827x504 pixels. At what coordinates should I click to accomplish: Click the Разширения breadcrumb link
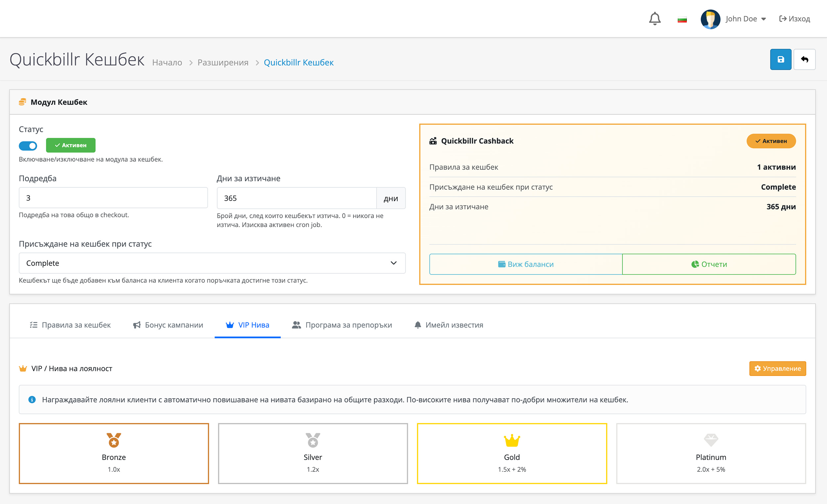coord(223,63)
